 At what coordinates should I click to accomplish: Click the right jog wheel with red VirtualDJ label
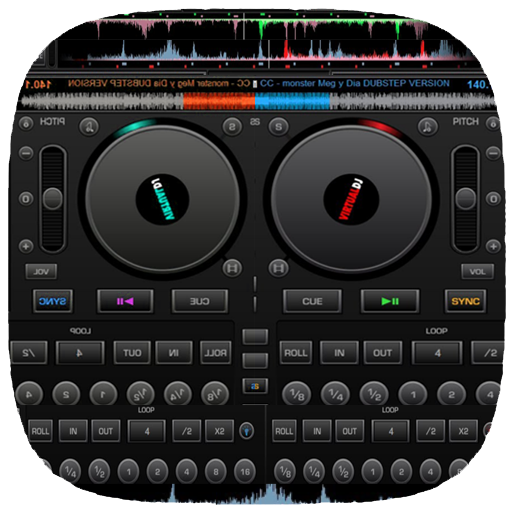[351, 199]
